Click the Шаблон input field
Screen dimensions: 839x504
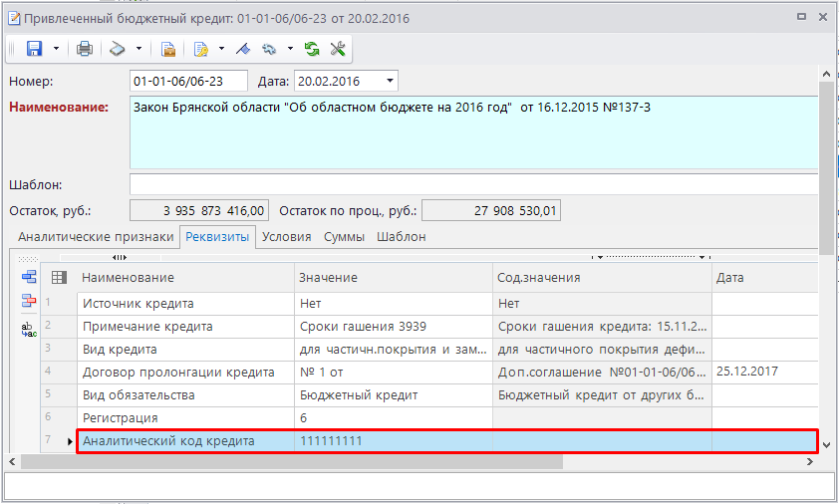(473, 185)
